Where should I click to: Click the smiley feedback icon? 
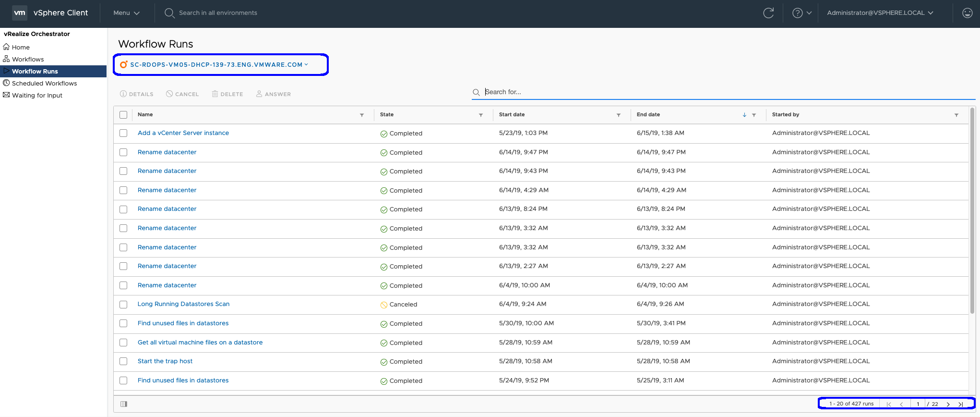coord(967,13)
